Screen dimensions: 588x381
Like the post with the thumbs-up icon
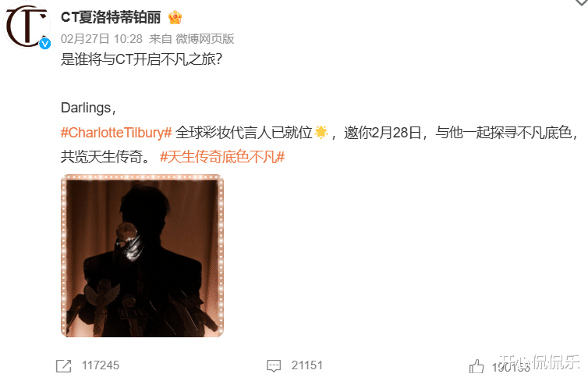point(476,366)
